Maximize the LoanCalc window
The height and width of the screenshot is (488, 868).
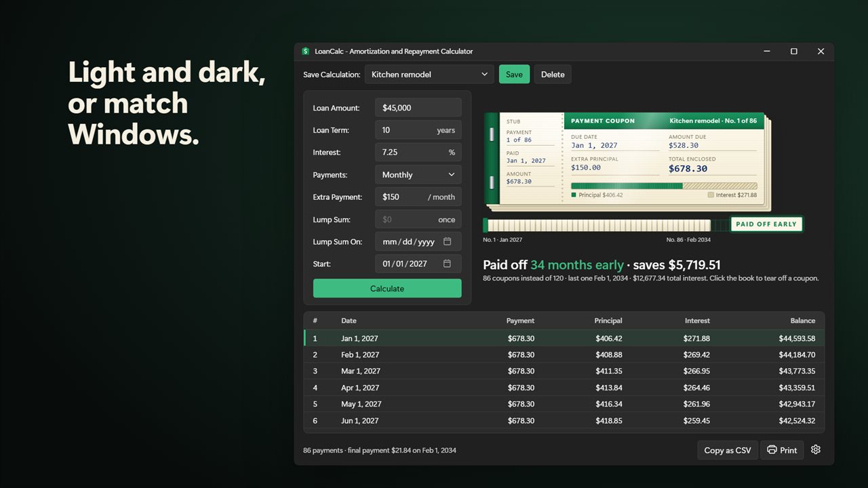[793, 52]
